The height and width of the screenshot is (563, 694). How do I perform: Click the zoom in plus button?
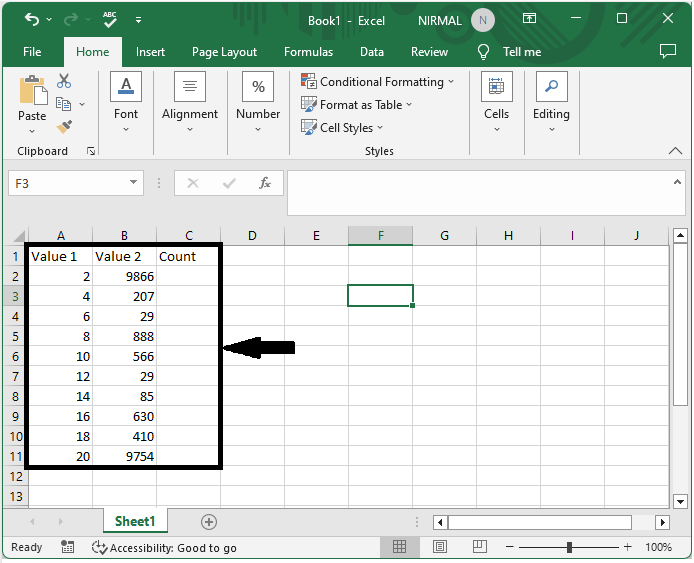628,547
